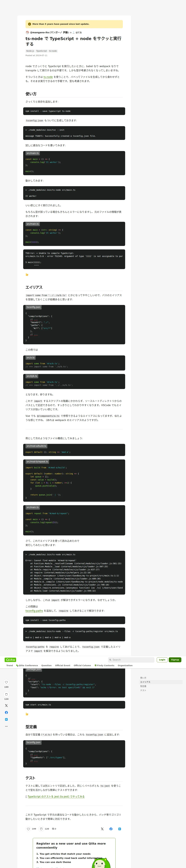Click the footer stock count 120
Image resolution: width=186 pixels, height=868 pixels.
(x=47, y=829)
